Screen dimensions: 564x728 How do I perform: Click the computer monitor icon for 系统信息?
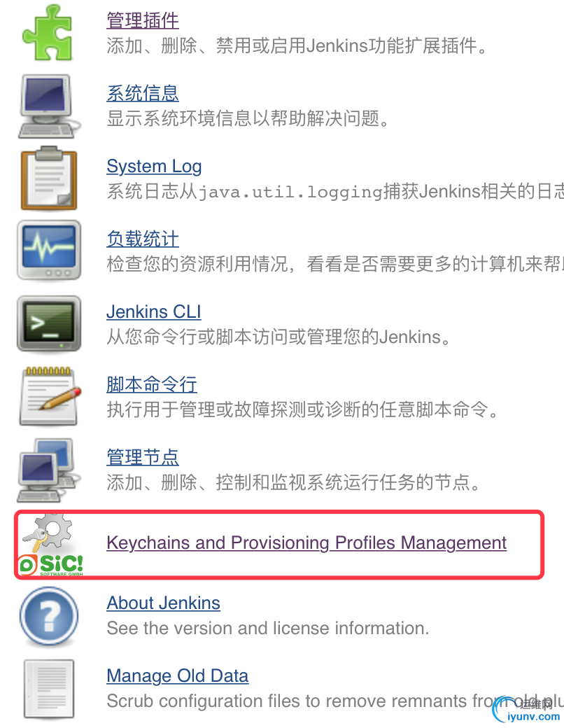coord(48,106)
